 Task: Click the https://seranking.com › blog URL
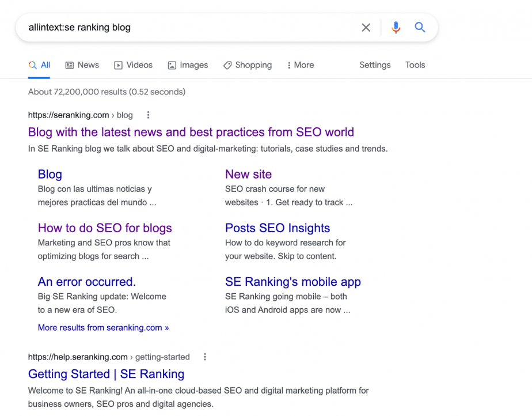81,115
